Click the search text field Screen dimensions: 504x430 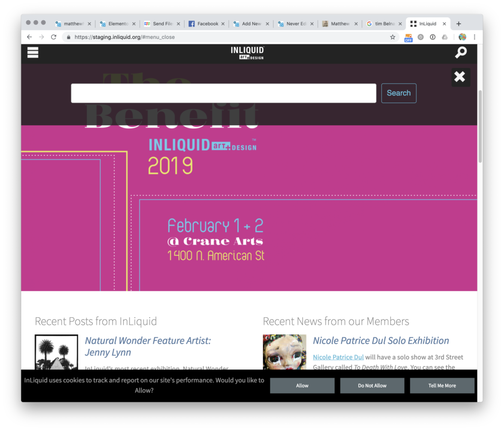223,93
